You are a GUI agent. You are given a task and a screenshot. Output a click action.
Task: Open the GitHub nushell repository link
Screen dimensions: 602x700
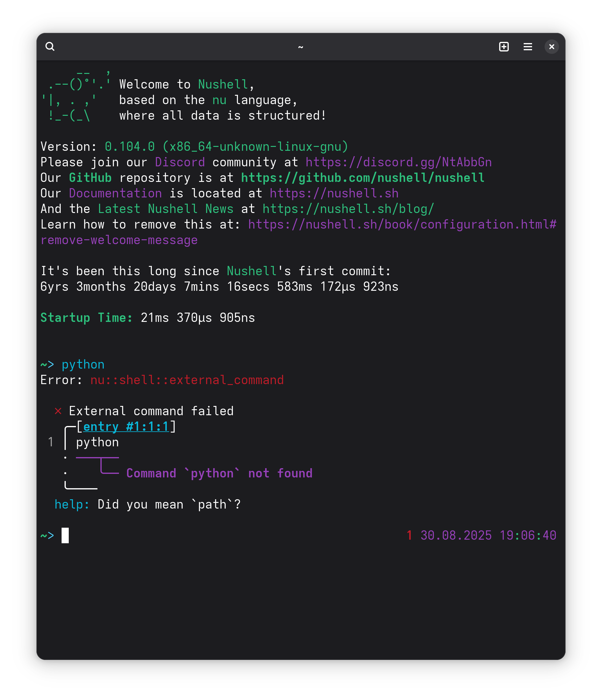[x=363, y=178]
